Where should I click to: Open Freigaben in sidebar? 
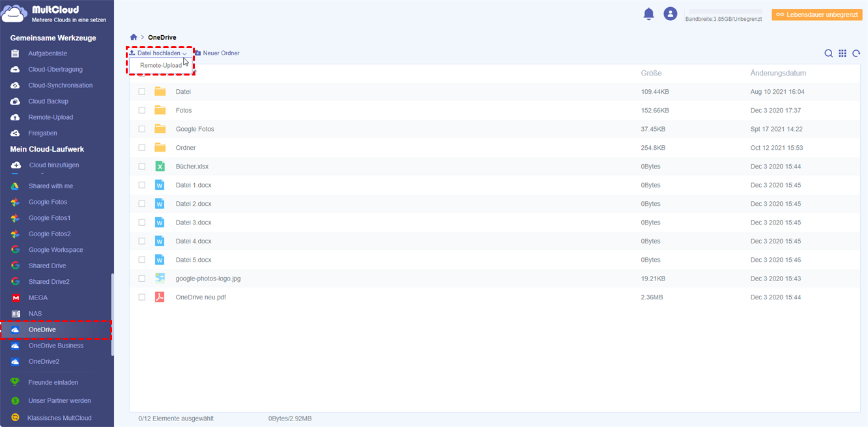[43, 133]
